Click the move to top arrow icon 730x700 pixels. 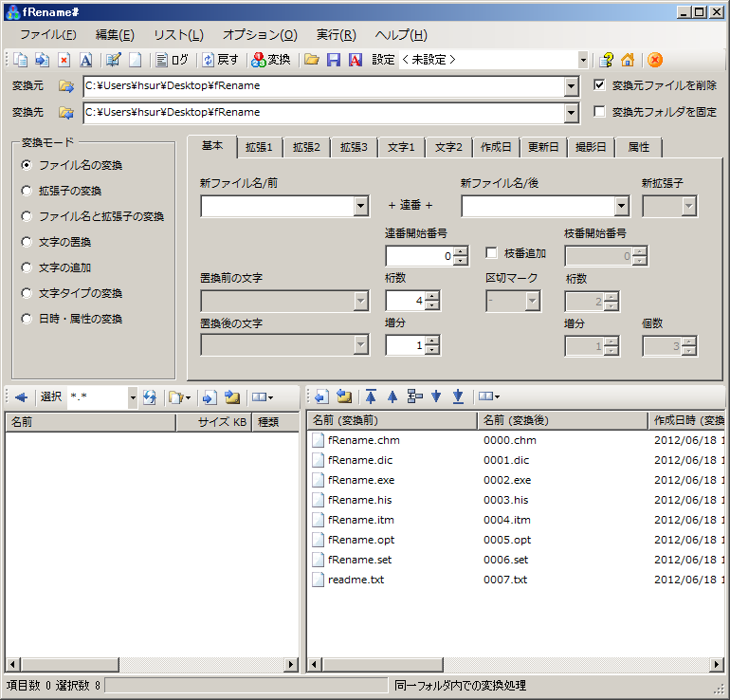(371, 396)
